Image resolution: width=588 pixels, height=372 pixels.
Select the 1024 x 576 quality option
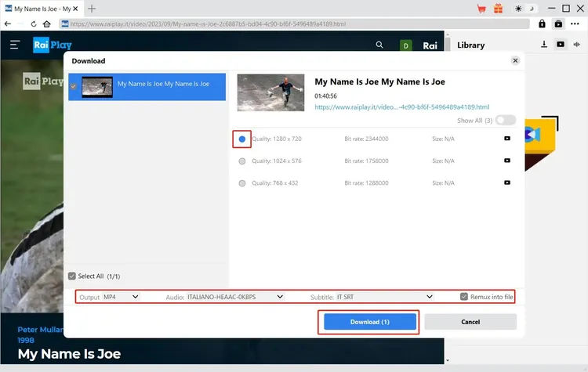pos(242,161)
